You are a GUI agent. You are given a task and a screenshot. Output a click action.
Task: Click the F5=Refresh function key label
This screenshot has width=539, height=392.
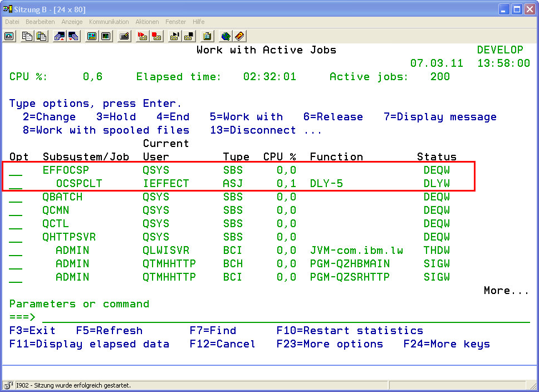point(109,331)
